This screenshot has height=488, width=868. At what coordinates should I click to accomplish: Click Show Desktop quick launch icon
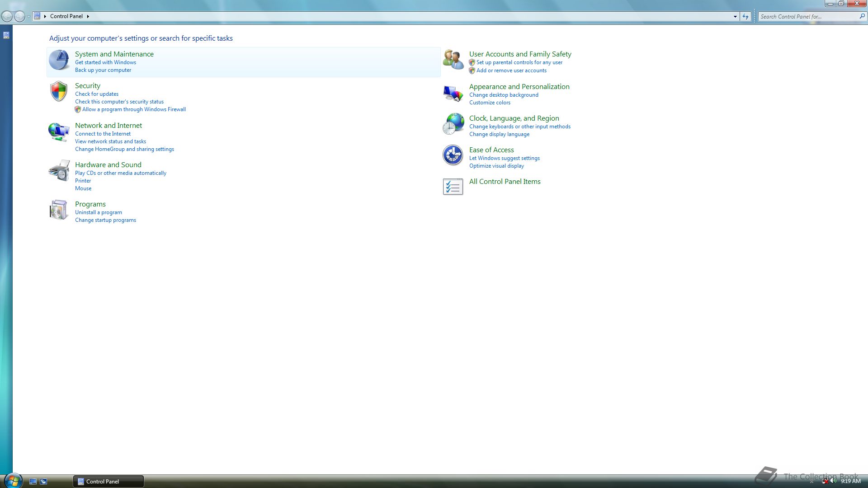[33, 482]
